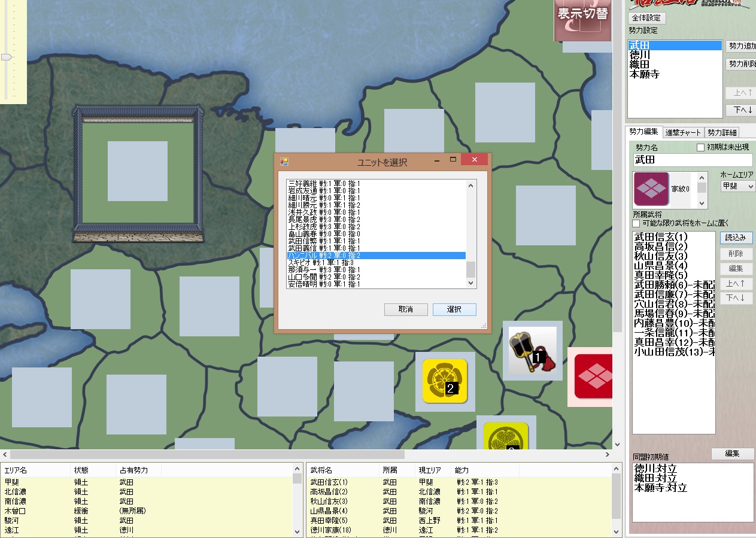
Task: Click 下へ↓ beside the faction list
Action: coord(740,110)
